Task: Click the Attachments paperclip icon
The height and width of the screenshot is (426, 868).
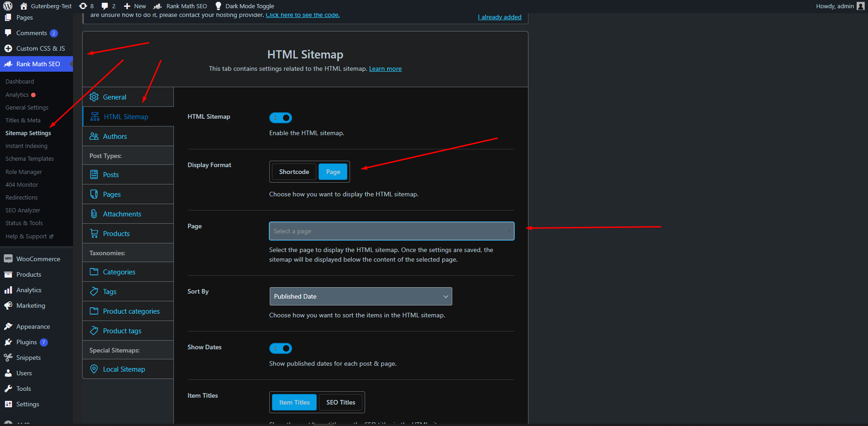Action: (x=94, y=214)
